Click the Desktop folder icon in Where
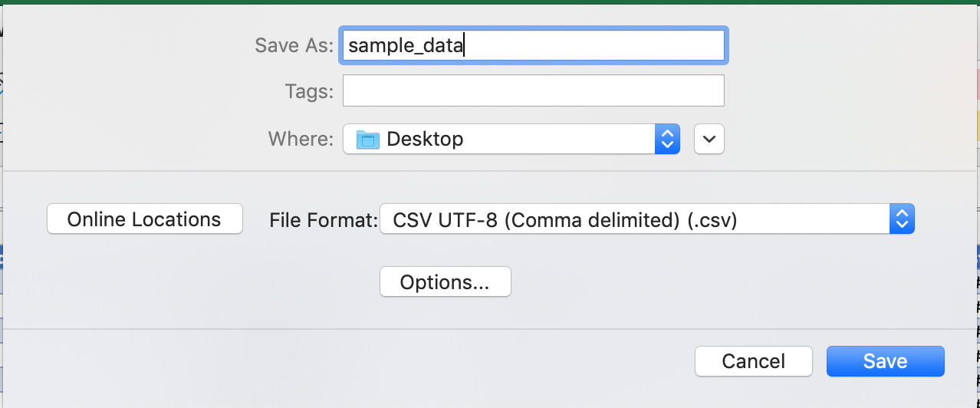This screenshot has width=980, height=408. tap(368, 140)
